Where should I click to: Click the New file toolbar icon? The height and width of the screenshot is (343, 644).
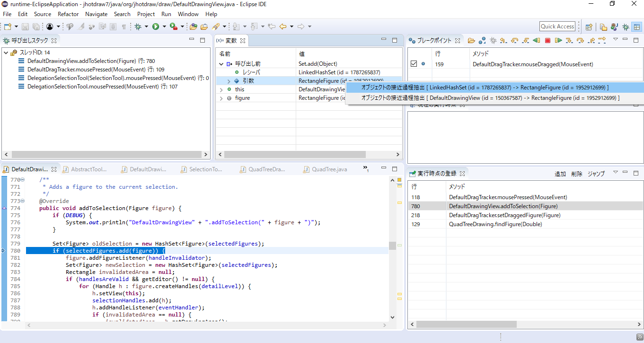8,26
